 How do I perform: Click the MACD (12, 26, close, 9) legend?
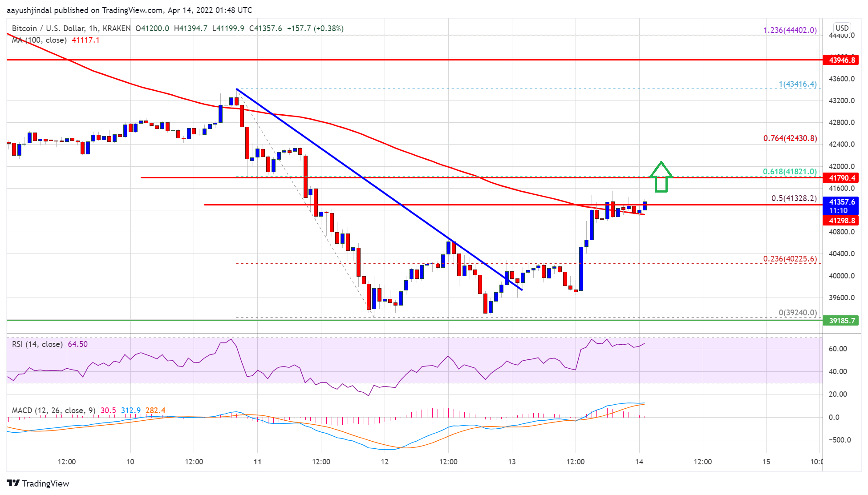[53, 410]
